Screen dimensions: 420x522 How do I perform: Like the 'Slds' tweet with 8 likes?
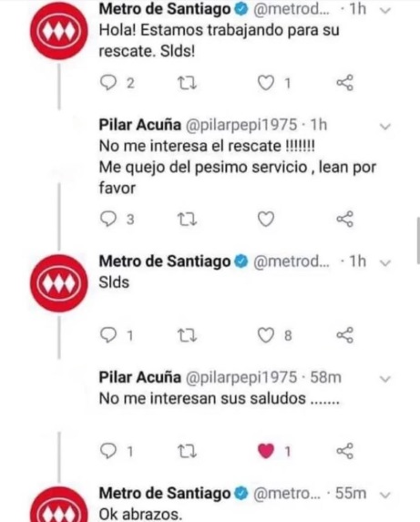(266, 335)
